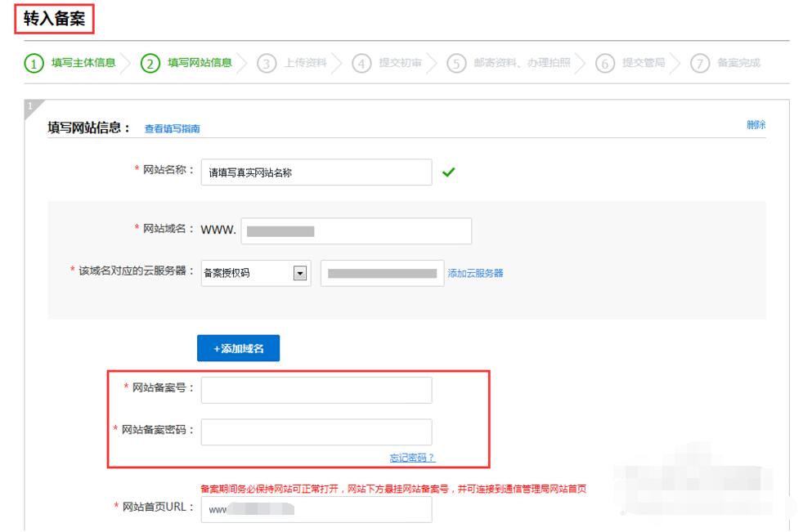Click step 2 circle icon 填写网站信息

pos(150,64)
